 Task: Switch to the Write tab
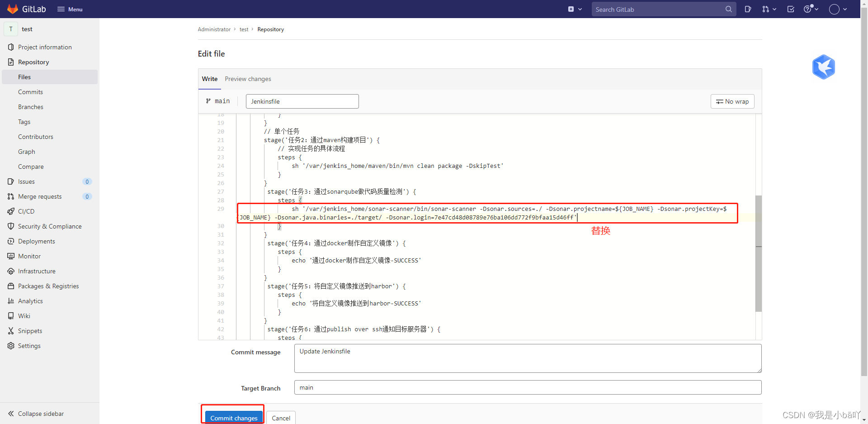[x=209, y=79]
